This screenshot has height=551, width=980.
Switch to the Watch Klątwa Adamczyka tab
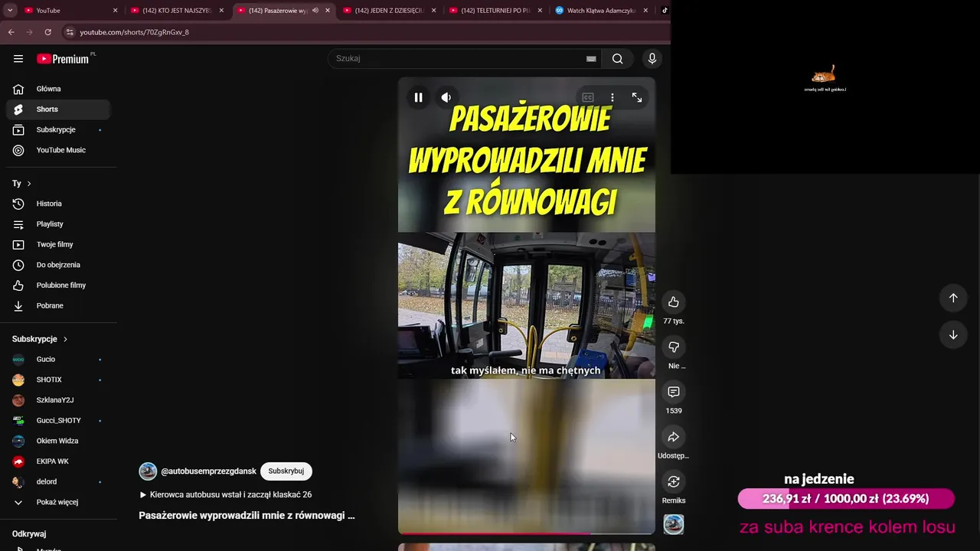(x=602, y=11)
